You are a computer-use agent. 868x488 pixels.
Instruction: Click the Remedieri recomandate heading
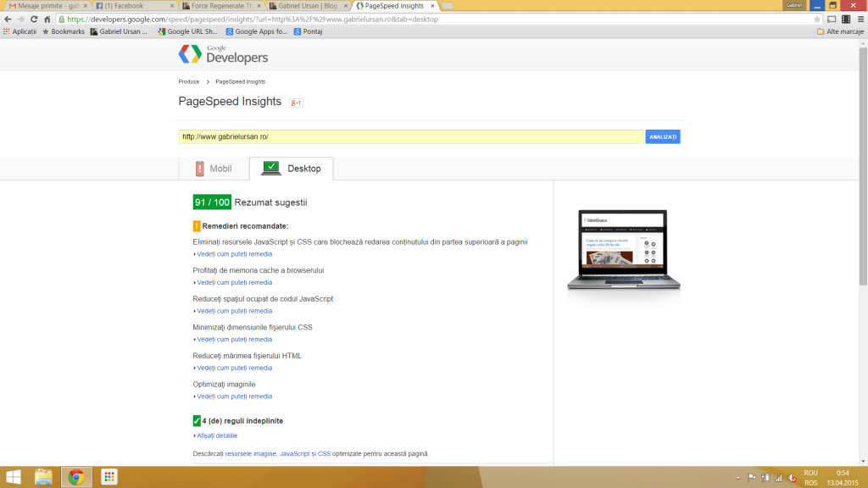[245, 226]
